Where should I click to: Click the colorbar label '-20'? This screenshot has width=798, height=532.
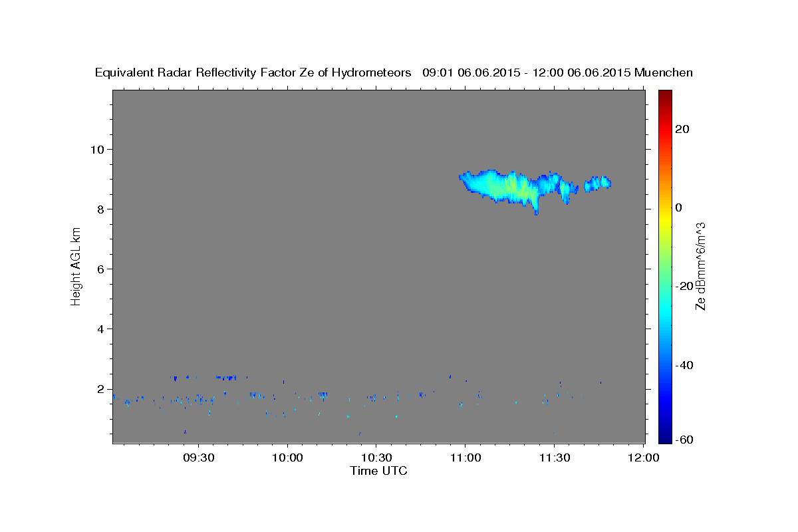pyautogui.click(x=683, y=286)
